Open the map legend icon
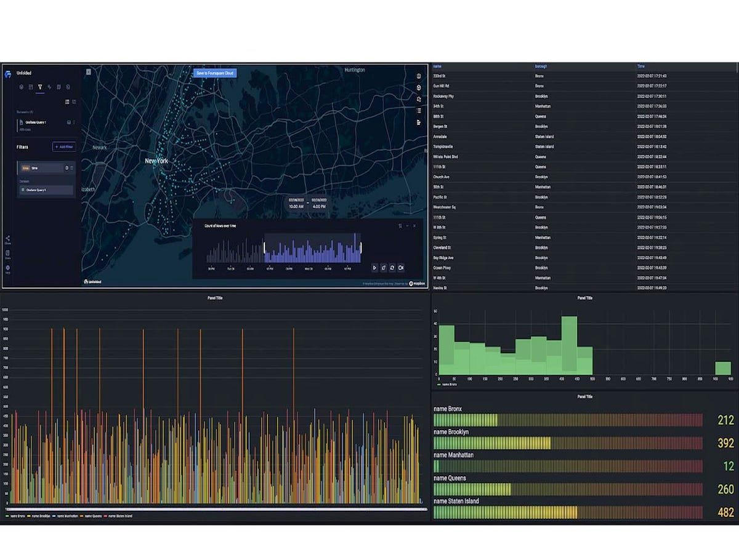 click(419, 110)
